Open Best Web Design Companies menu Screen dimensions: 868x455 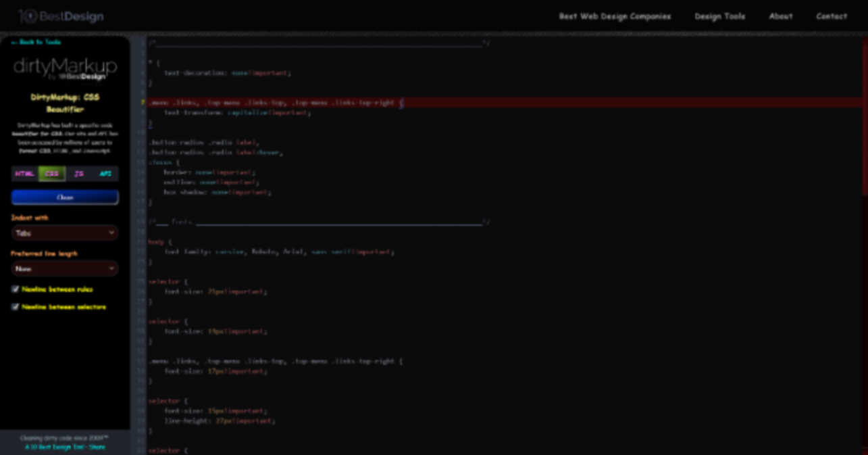point(615,16)
